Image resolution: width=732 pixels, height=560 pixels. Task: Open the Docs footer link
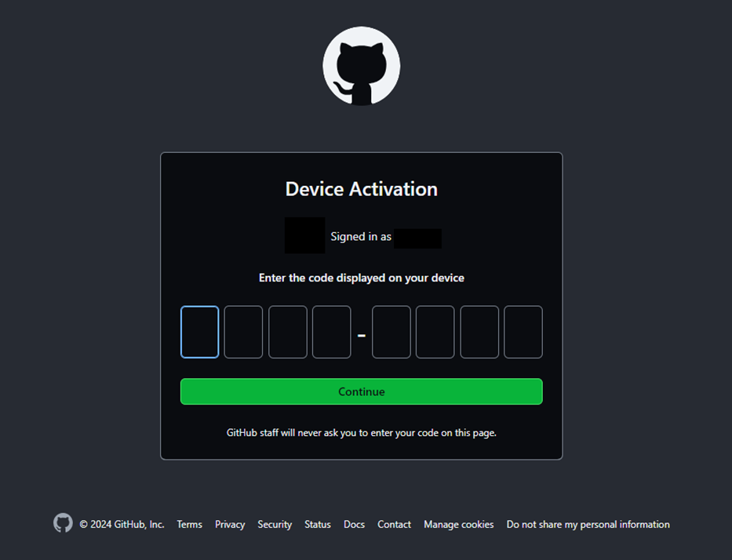(355, 525)
